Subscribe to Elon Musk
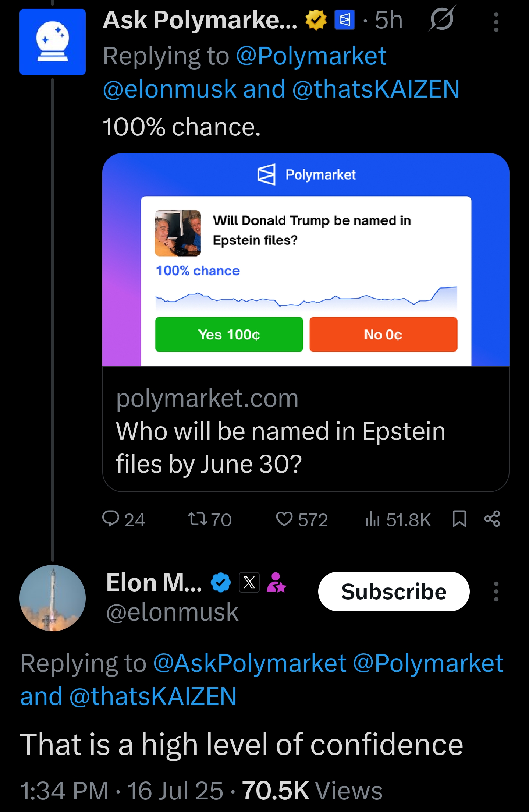This screenshot has height=812, width=529. pyautogui.click(x=394, y=592)
